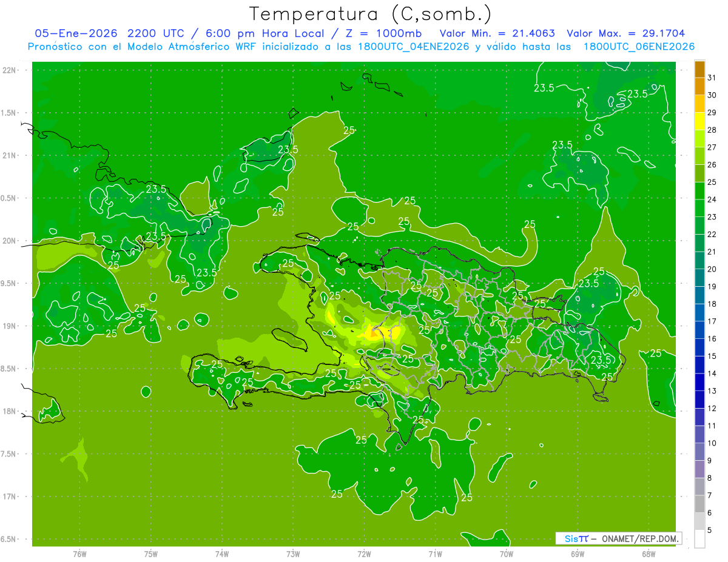Click the legend value "25" on color bar
The height and width of the screenshot is (562, 728).
pos(712,182)
